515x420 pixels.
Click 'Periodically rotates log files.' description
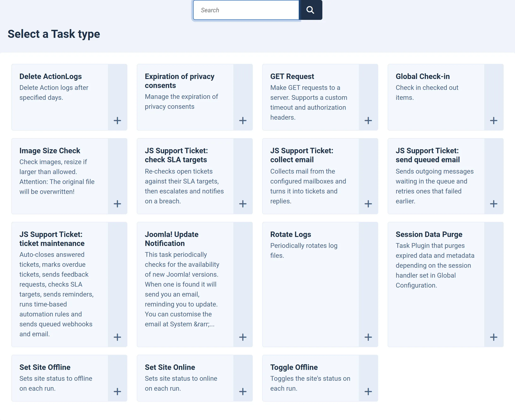[x=304, y=250]
